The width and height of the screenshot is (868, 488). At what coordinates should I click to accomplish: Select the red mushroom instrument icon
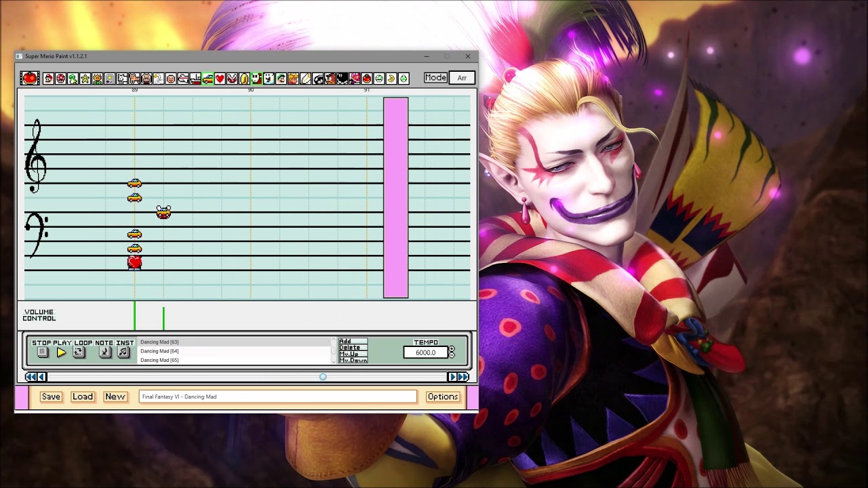(x=60, y=79)
